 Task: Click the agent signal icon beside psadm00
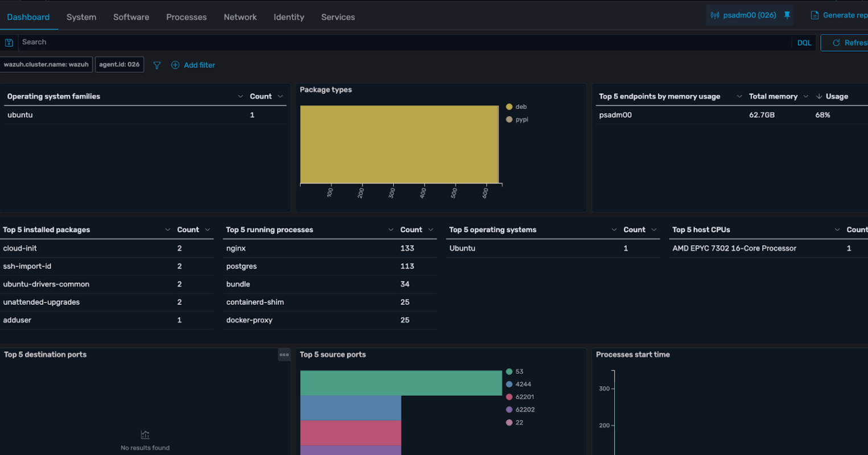(715, 15)
